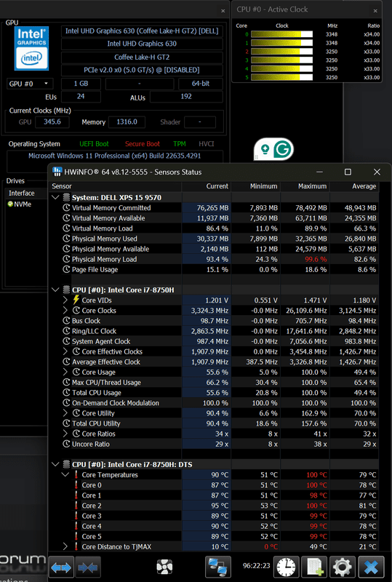Click the thermometer icon beside Core 5
This screenshot has height=582, width=392.
point(76,536)
